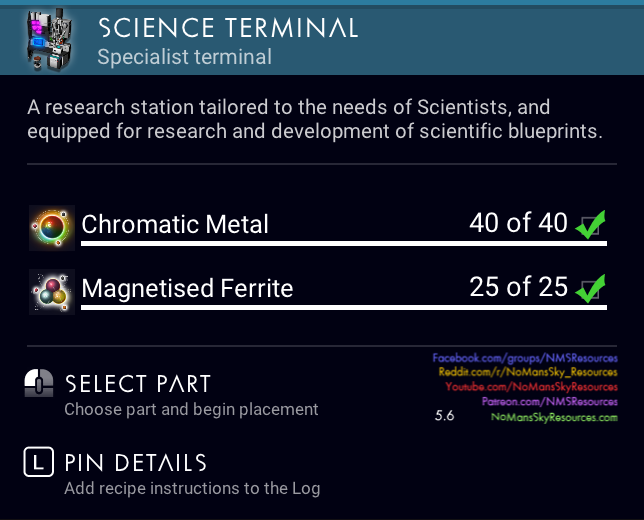The width and height of the screenshot is (644, 520).
Task: Click the 25 of 25 quantity label
Action: [x=518, y=287]
